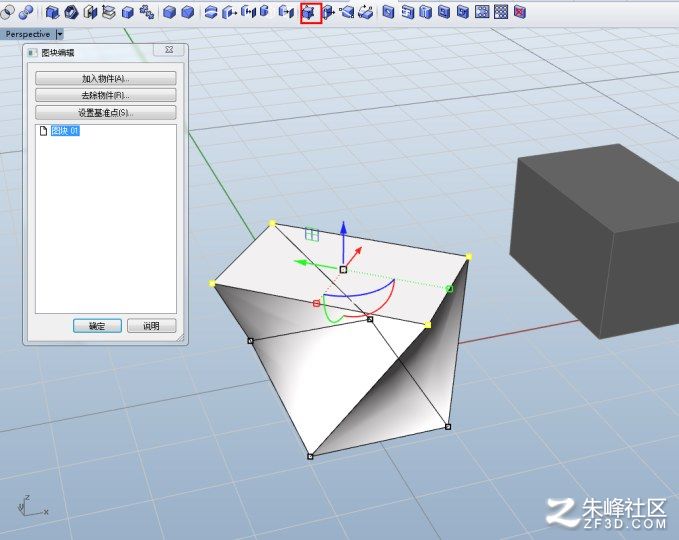The image size is (679, 540).
Task: Click the 加入物件(A) button
Action: pyautogui.click(x=106, y=78)
